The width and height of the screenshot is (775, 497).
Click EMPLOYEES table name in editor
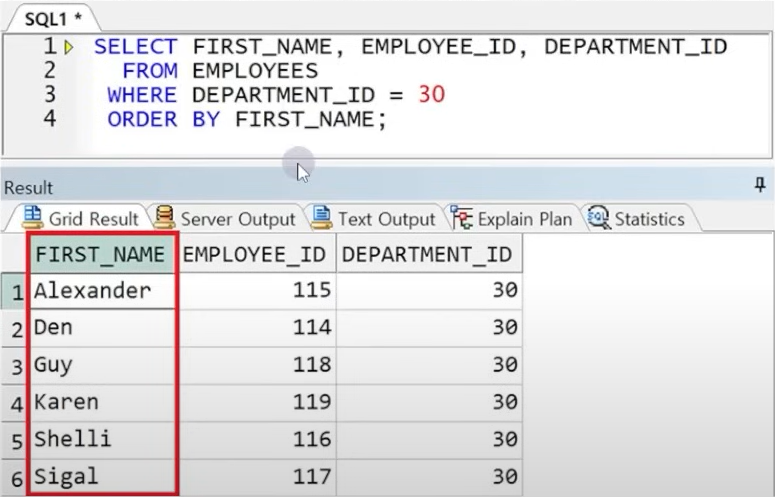pos(255,71)
